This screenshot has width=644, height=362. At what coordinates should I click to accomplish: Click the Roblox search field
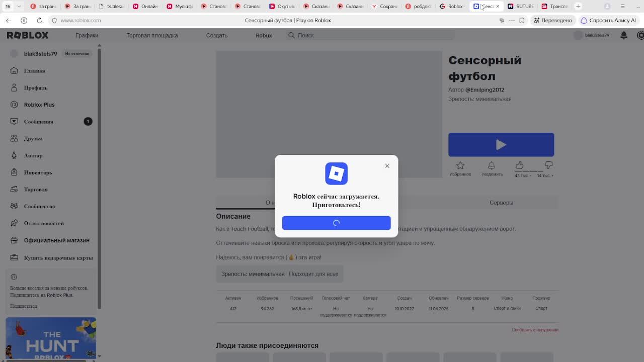point(370,35)
